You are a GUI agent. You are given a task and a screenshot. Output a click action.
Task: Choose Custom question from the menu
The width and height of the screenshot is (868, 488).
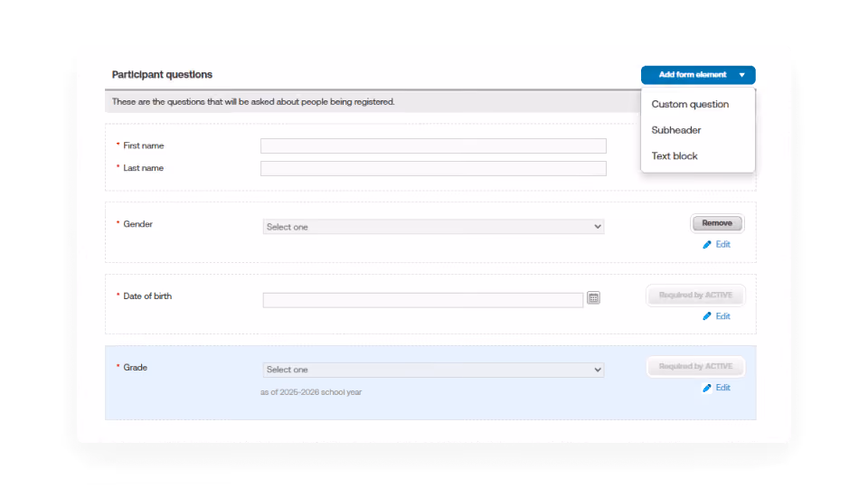(690, 104)
